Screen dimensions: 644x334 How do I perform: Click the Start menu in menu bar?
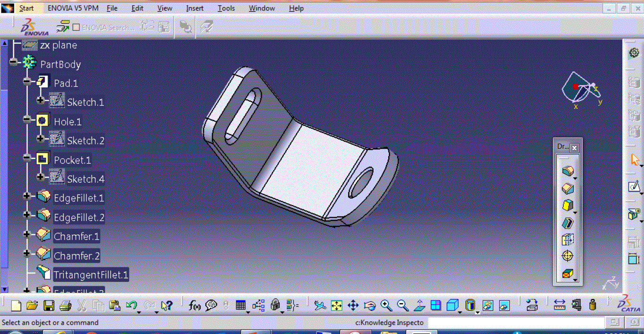tap(26, 9)
